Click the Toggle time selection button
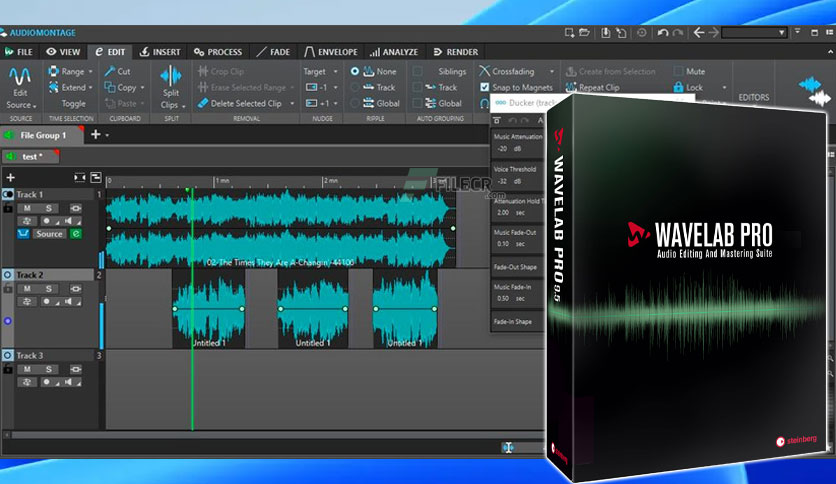 point(74,103)
